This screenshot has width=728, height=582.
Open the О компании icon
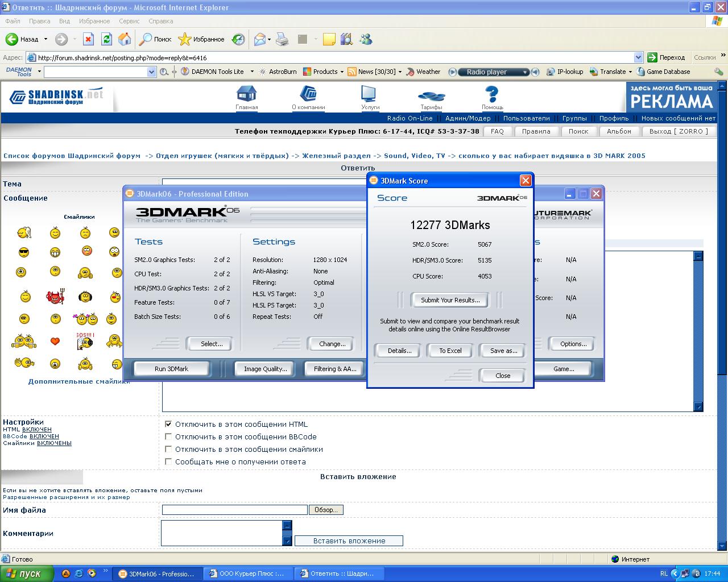(x=308, y=93)
